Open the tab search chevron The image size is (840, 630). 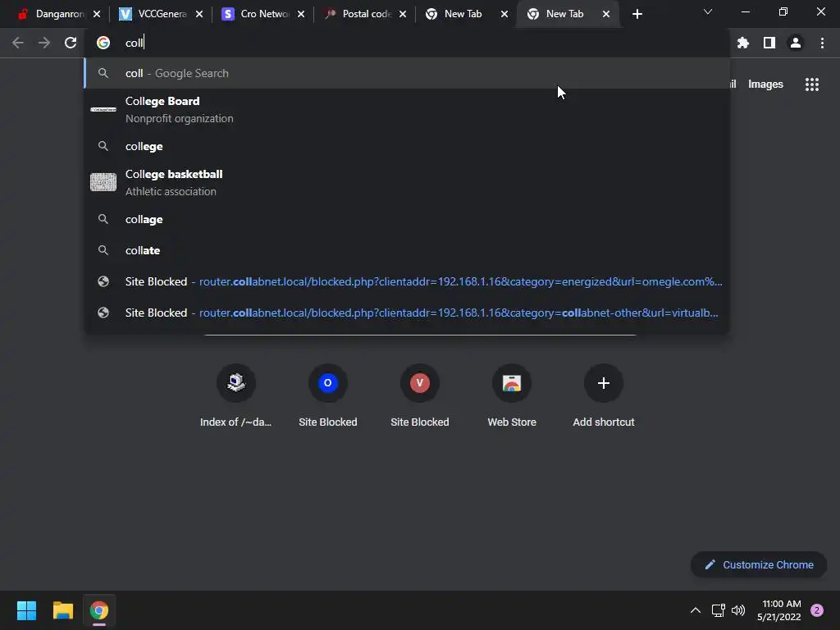[708, 11]
